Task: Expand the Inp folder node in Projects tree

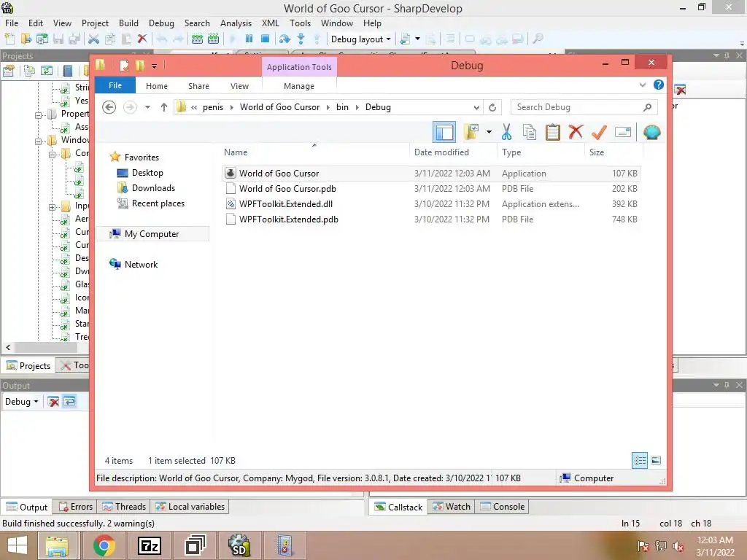Action: click(x=52, y=207)
